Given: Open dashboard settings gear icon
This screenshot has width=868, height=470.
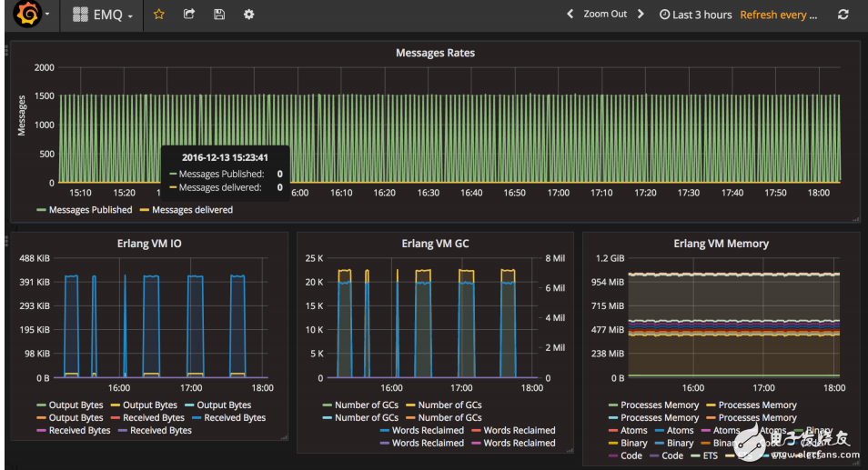Looking at the screenshot, I should pyautogui.click(x=248, y=15).
